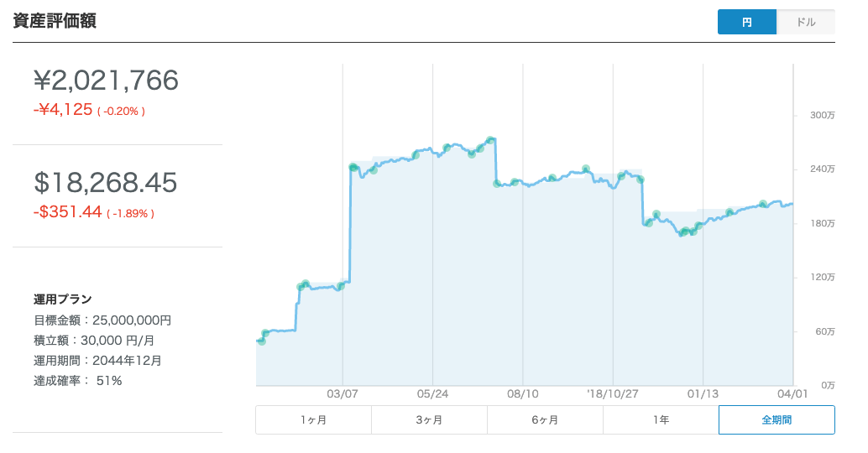Click the 積立額 30,000 円/月 line
The height and width of the screenshot is (453, 868).
[94, 340]
